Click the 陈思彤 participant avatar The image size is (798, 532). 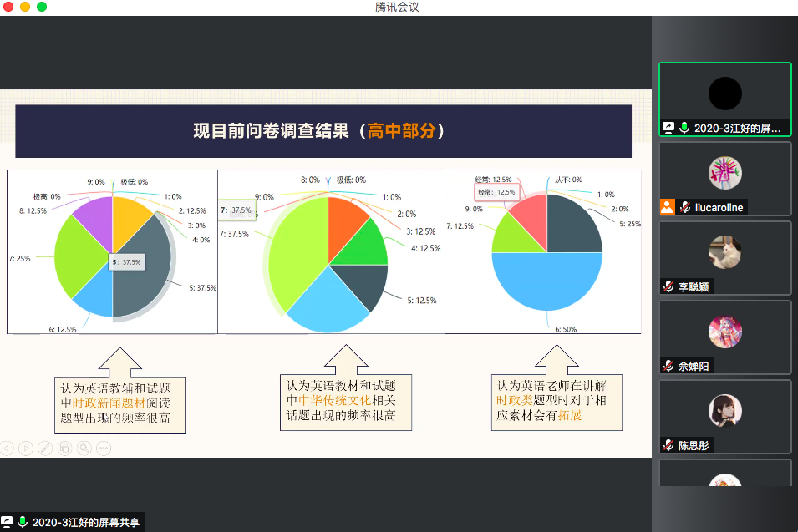724,410
